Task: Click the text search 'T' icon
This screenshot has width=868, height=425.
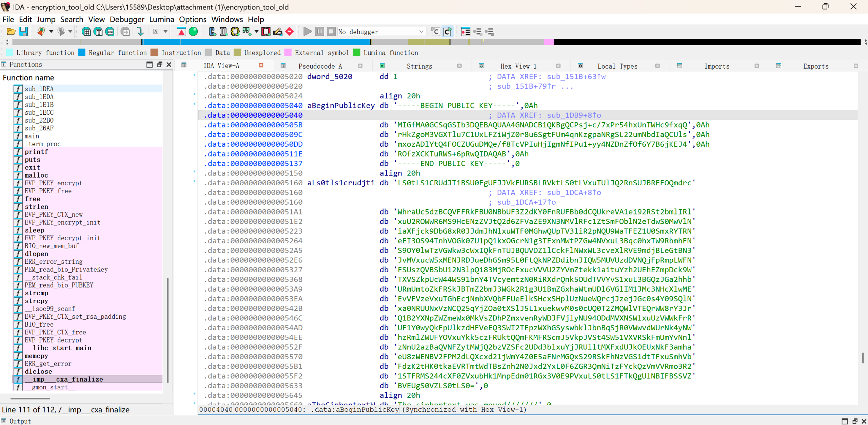Action: 98,32
